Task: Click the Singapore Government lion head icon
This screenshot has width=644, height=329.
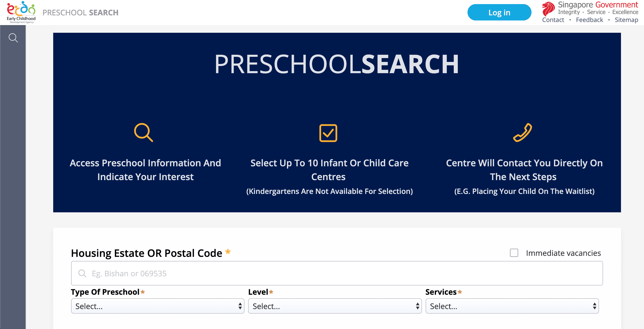Action: click(x=548, y=8)
